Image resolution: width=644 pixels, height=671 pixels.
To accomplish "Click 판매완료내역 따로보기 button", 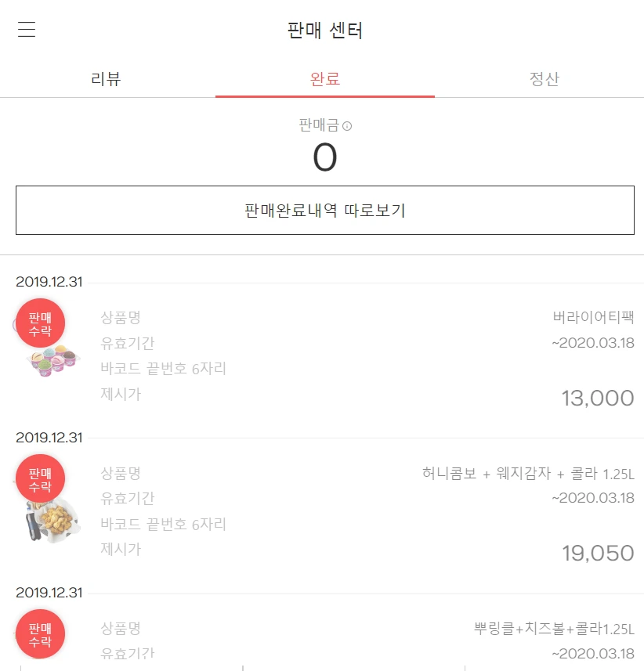I will coord(325,210).
